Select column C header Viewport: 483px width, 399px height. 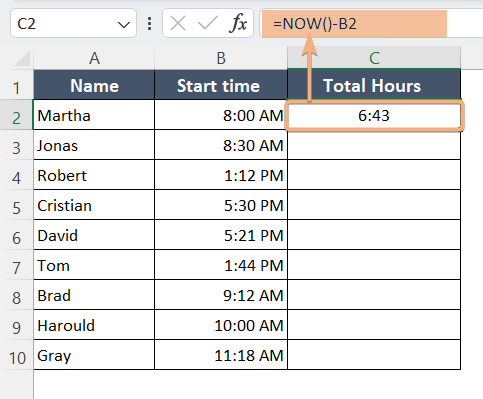pos(374,58)
